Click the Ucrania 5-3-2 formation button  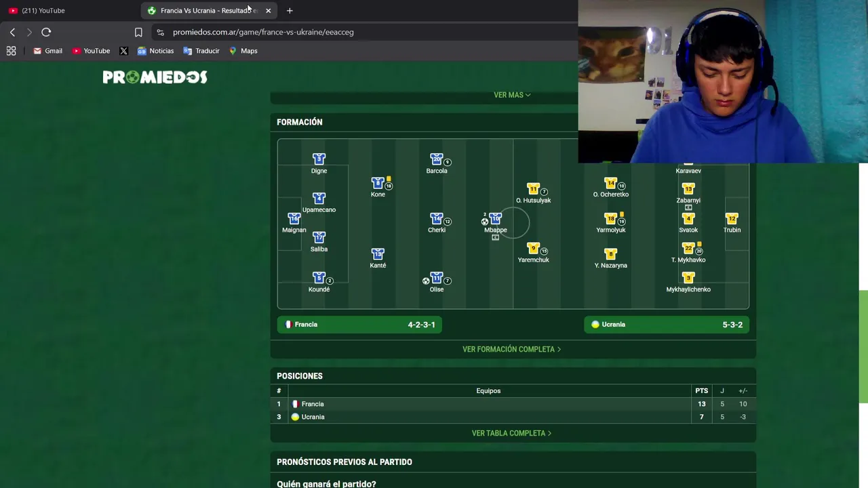(667, 325)
